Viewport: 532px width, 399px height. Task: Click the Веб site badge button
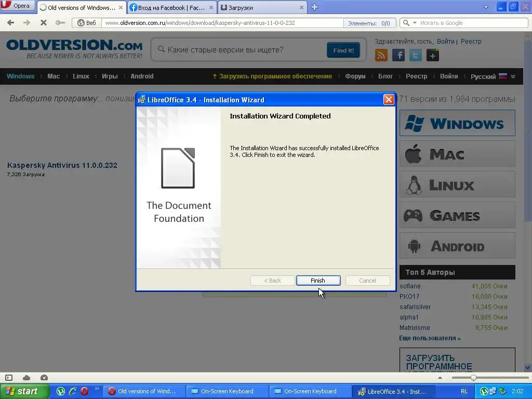pyautogui.click(x=87, y=23)
